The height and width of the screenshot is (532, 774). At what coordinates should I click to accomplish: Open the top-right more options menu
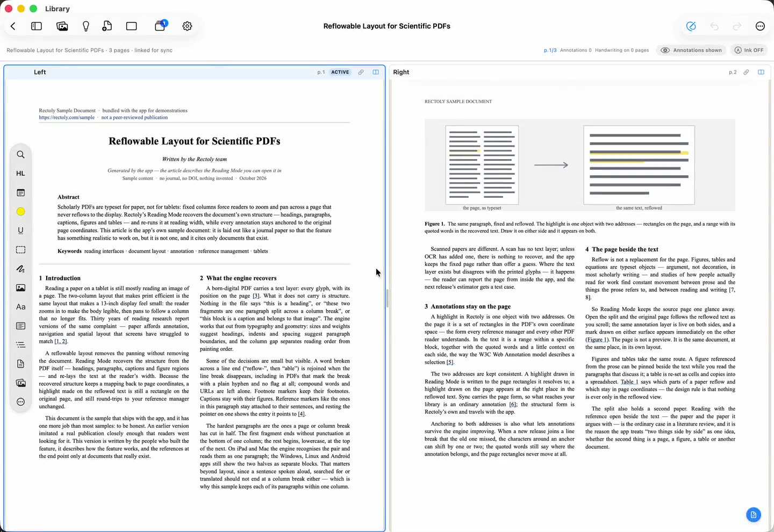click(760, 26)
